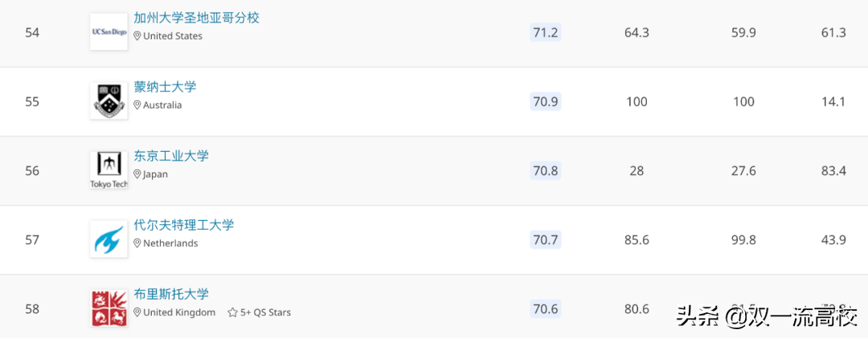
Task: Click the University of Bristol red logo
Action: (x=108, y=308)
